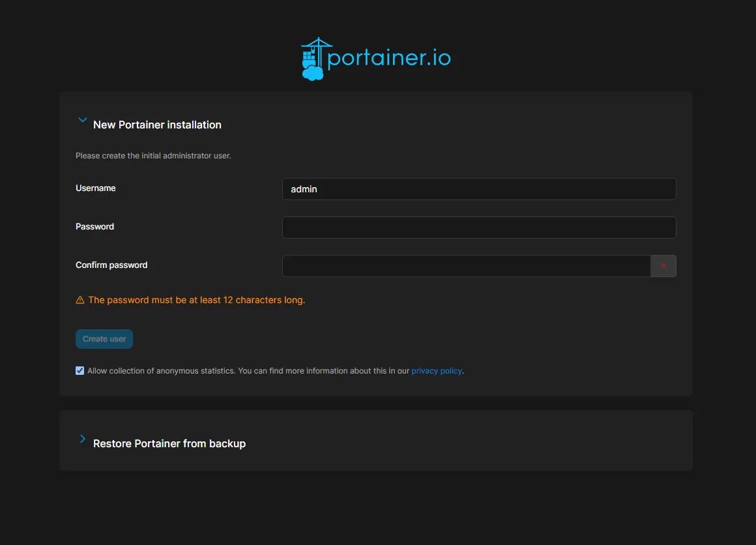Focus the Username field containing admin

point(478,189)
